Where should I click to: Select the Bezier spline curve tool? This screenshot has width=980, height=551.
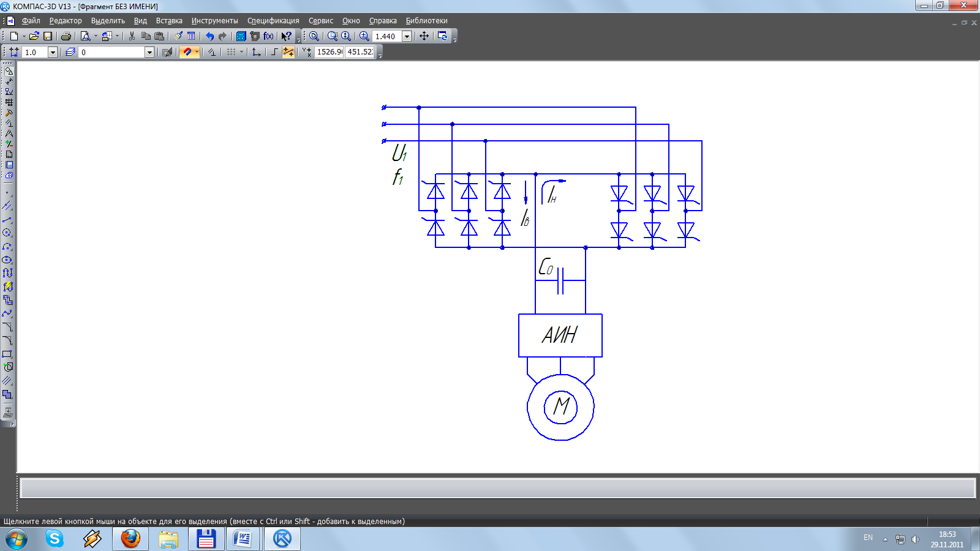[7, 313]
